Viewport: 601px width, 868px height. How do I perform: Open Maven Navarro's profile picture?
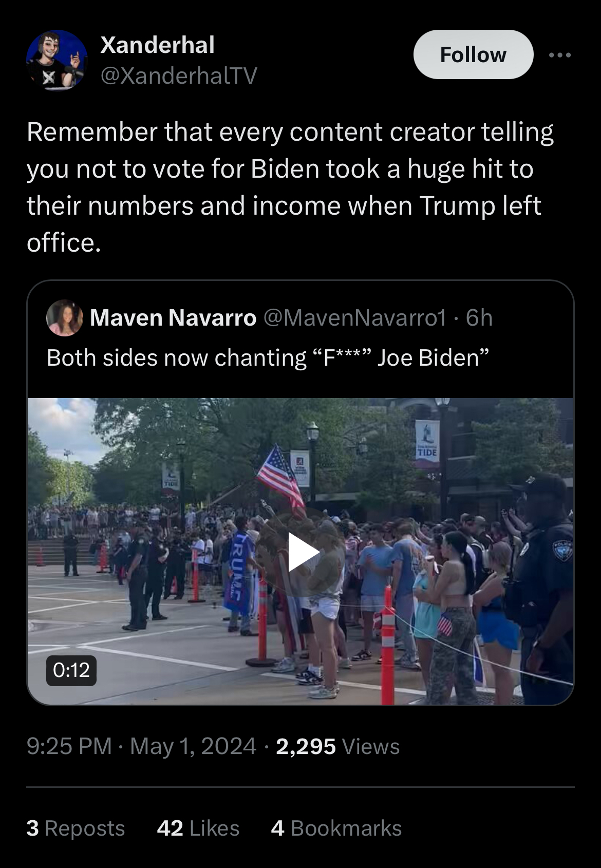pyautogui.click(x=65, y=318)
